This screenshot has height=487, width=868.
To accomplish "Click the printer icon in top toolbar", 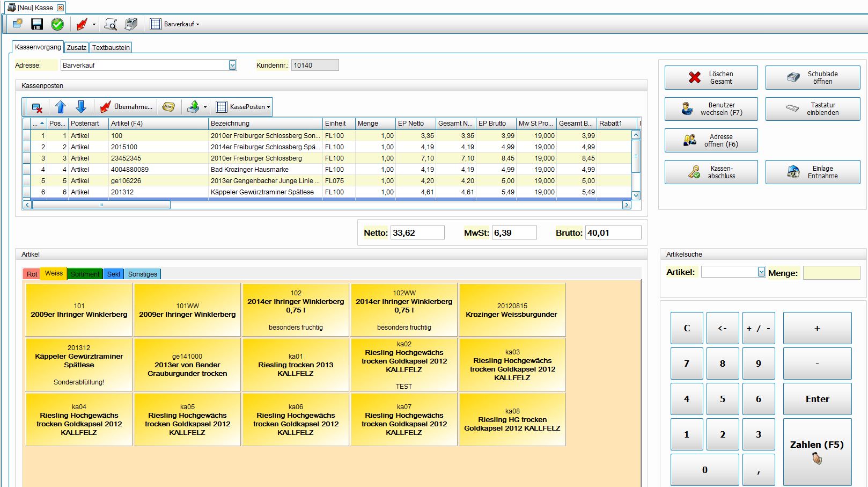I will pos(131,24).
